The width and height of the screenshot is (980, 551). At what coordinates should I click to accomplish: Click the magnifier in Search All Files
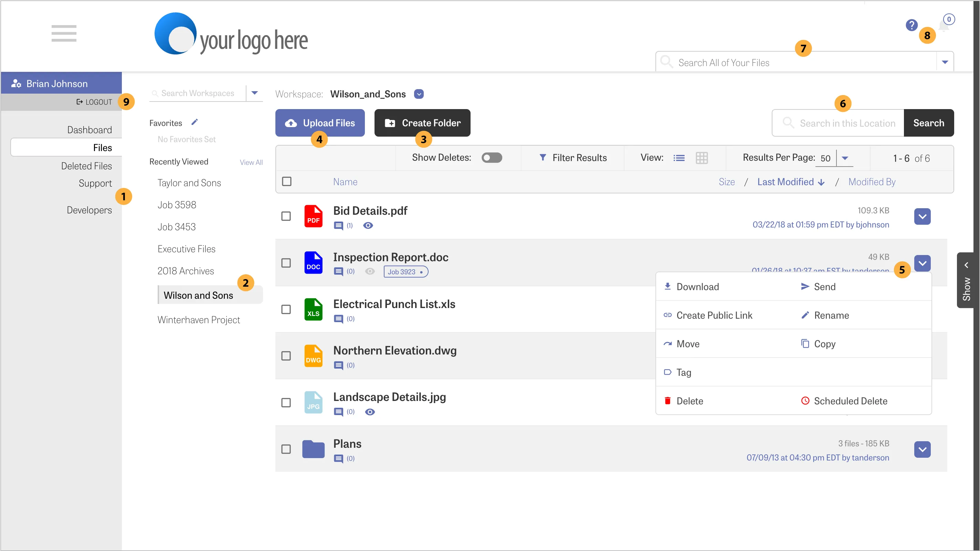666,61
